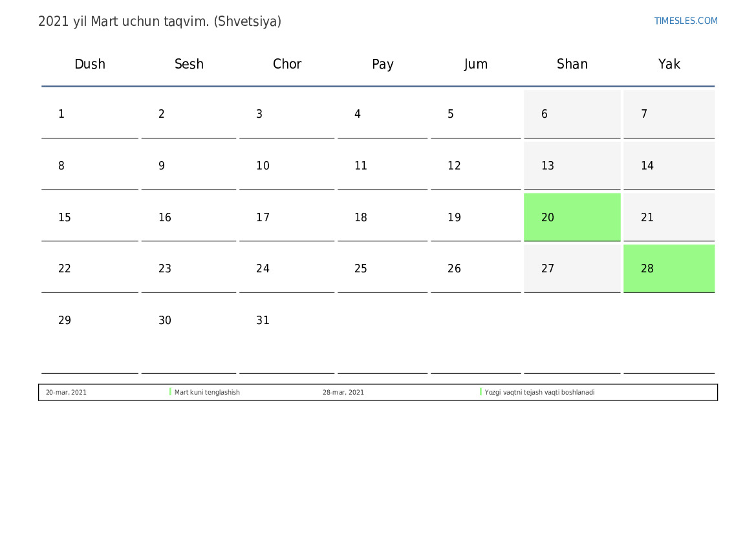Click the Pay weekday header
This screenshot has width=756, height=535.
tap(383, 64)
